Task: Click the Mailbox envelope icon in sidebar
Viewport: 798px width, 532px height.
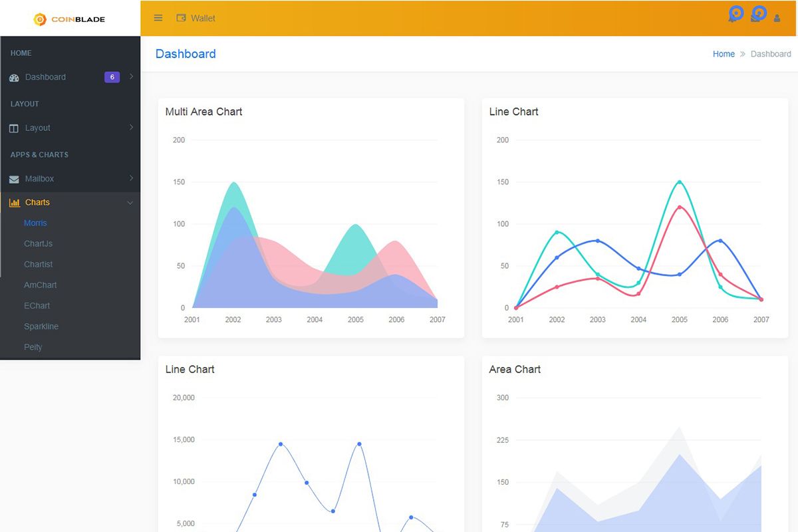Action: (14, 179)
